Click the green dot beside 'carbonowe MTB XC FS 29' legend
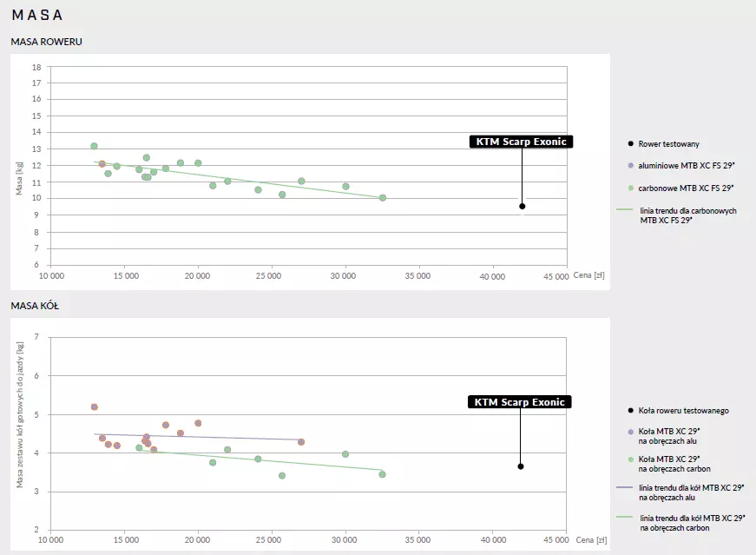756x555 pixels. [631, 188]
